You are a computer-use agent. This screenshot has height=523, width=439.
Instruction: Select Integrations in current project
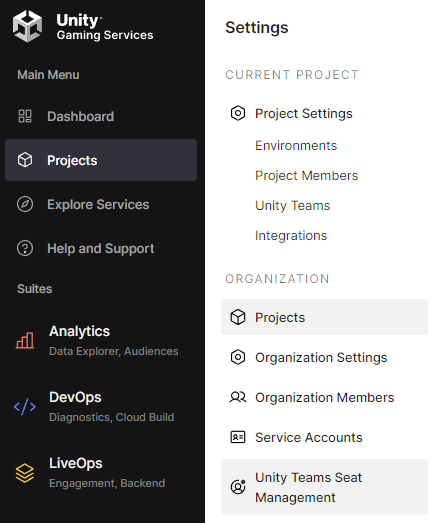tap(291, 236)
